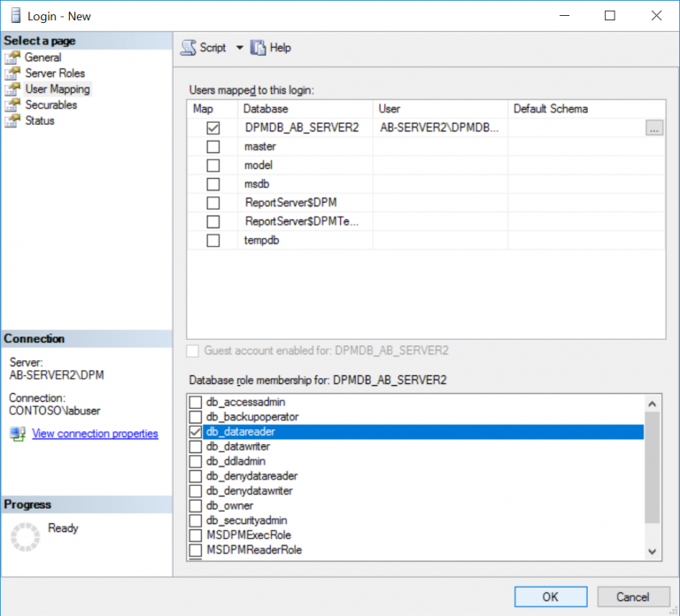This screenshot has height=616, width=680.
Task: Open the Status page
Action: tap(40, 120)
